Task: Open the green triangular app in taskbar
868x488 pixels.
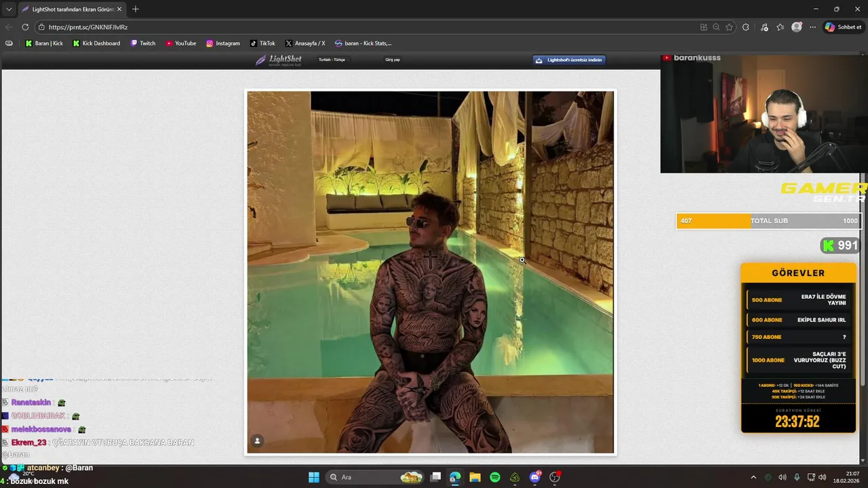Action: click(x=515, y=477)
